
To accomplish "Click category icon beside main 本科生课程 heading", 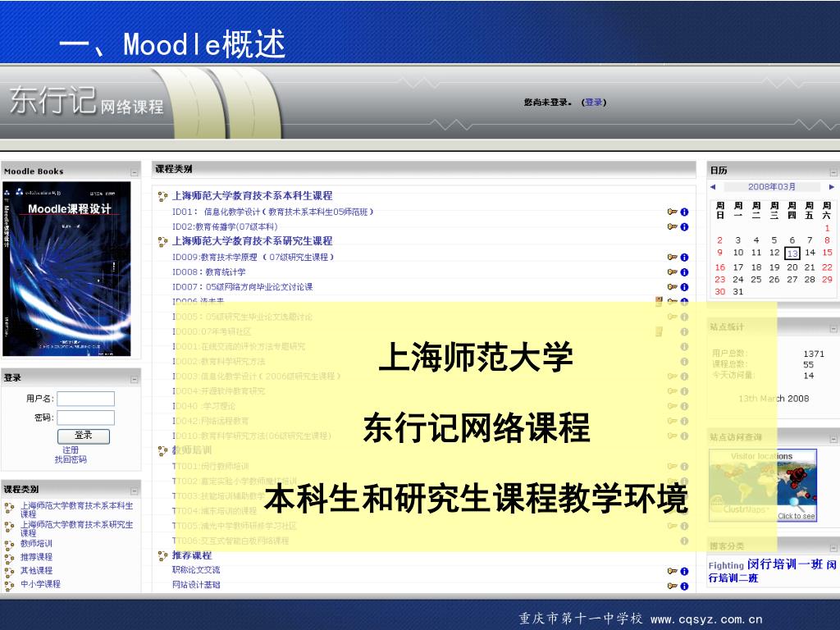I will coord(163,197).
